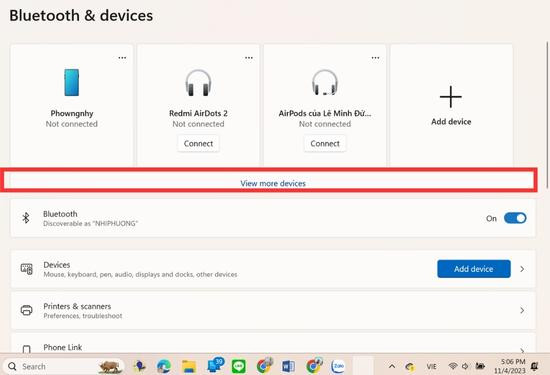Open the AirPods device three-dot menu
Image resolution: width=550 pixels, height=375 pixels.
coord(375,58)
